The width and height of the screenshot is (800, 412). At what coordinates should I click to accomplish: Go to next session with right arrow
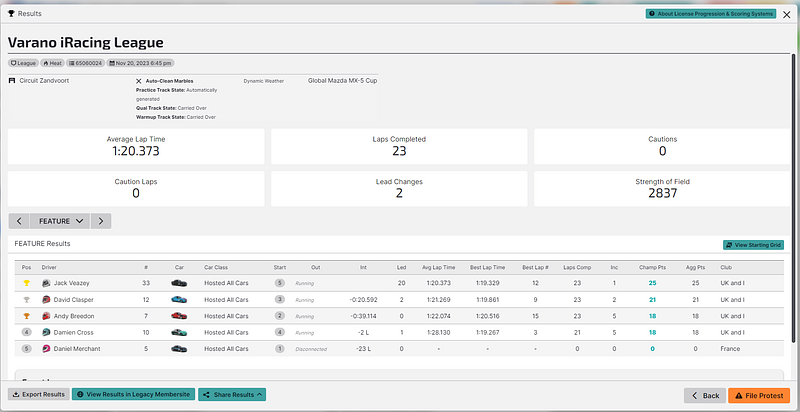tap(101, 221)
